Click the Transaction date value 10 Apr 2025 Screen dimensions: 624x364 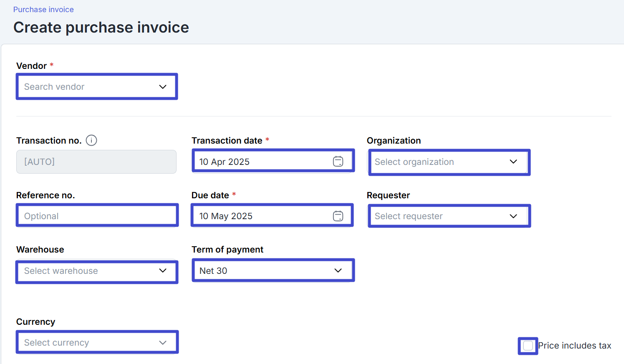point(225,162)
